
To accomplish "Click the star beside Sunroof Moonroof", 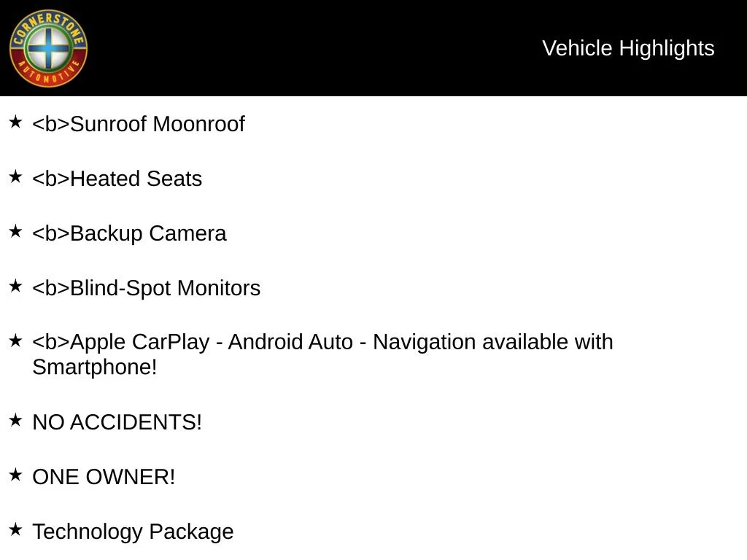I will coord(16,122).
